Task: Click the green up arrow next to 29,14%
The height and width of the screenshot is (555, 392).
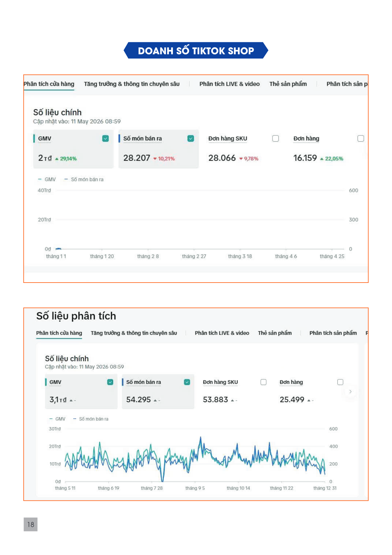Action: pyautogui.click(x=57, y=159)
